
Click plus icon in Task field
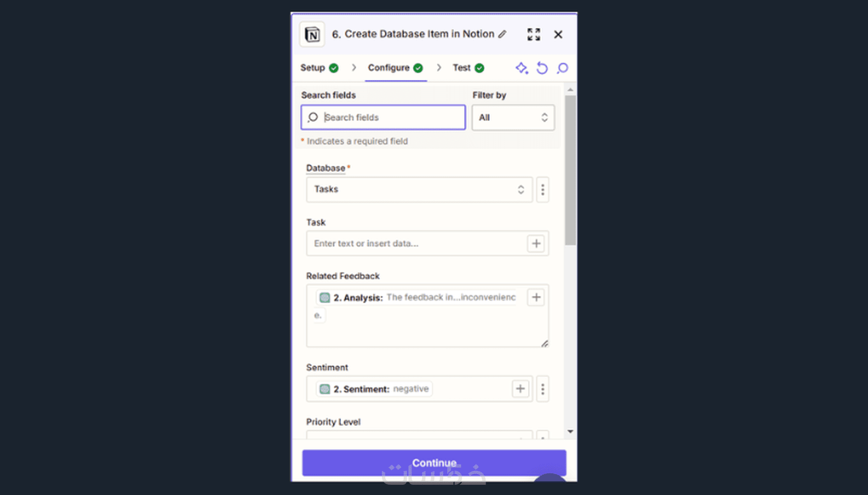pyautogui.click(x=536, y=243)
